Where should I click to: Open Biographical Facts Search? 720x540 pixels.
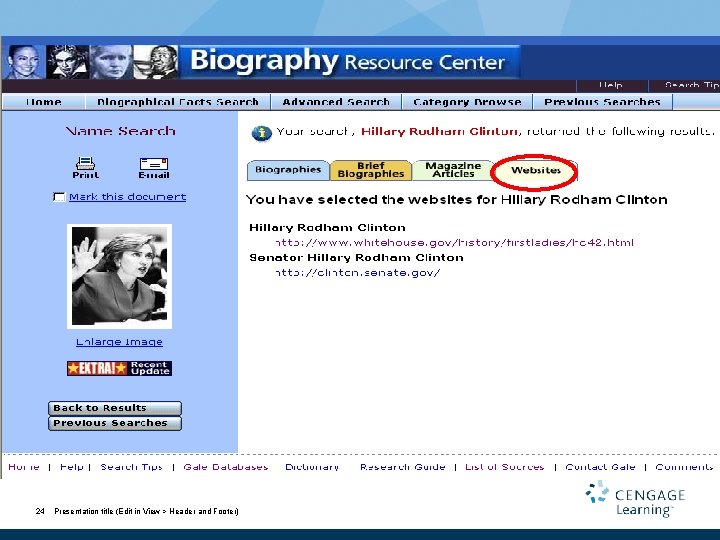pos(178,102)
